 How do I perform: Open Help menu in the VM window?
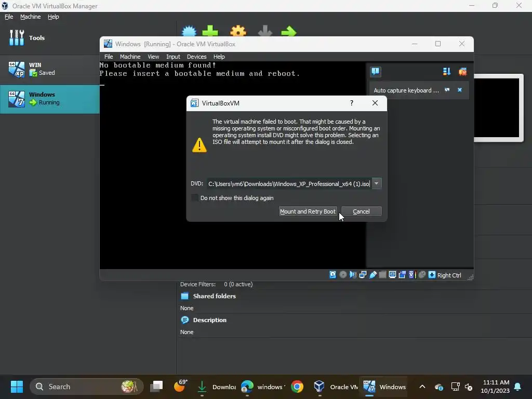219,57
